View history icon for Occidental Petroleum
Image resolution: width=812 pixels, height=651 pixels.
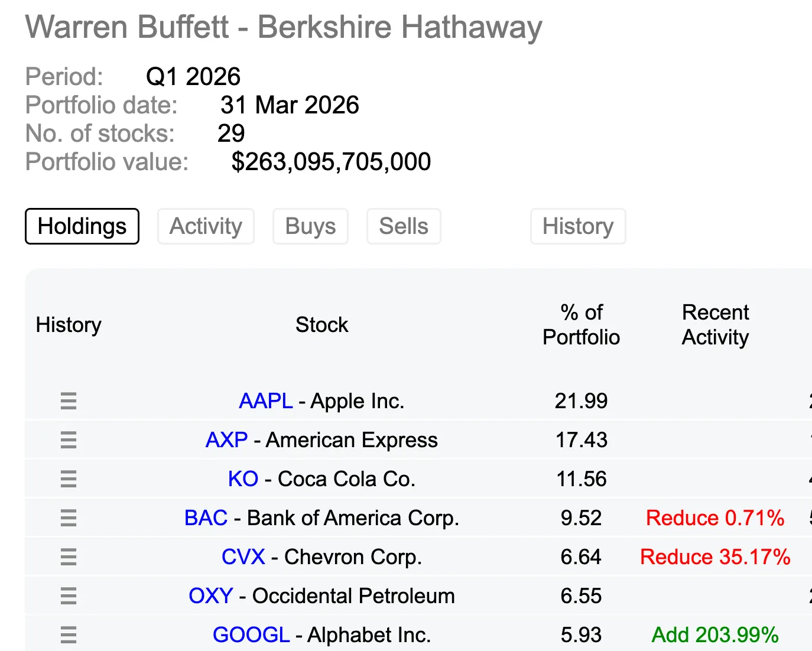click(x=69, y=596)
